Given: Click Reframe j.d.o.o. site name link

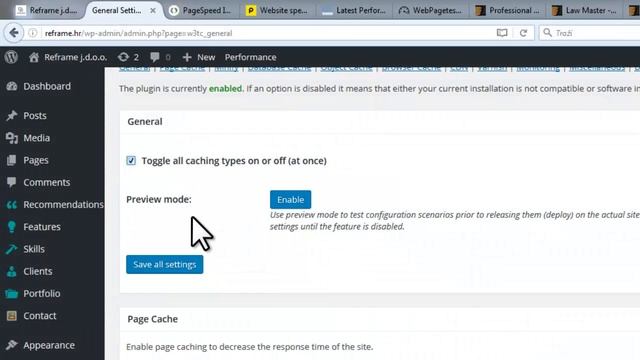Looking at the screenshot, I should (x=76, y=58).
